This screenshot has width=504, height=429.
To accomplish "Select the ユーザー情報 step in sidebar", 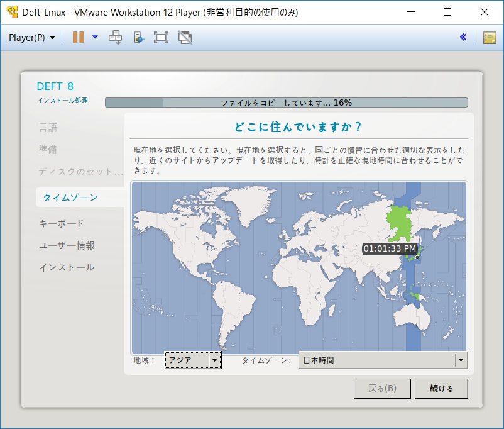I will point(67,245).
